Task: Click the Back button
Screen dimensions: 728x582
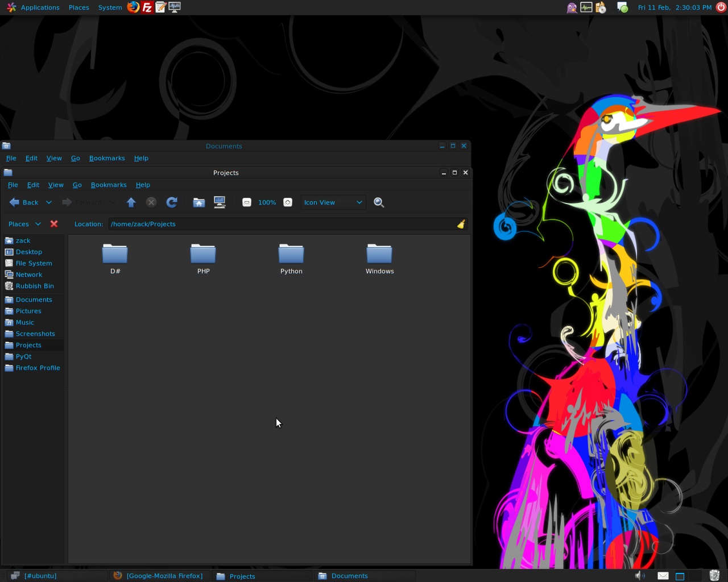Action: click(x=24, y=202)
